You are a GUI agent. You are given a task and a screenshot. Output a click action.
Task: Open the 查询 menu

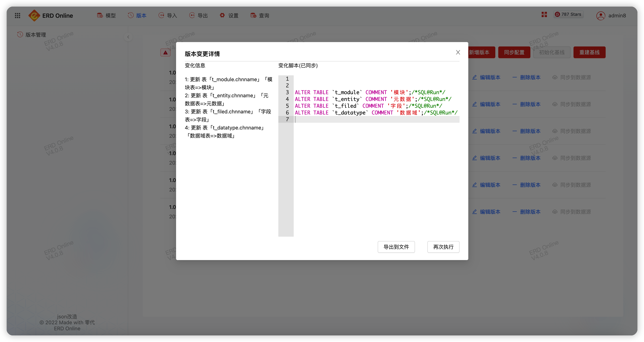[x=260, y=16]
